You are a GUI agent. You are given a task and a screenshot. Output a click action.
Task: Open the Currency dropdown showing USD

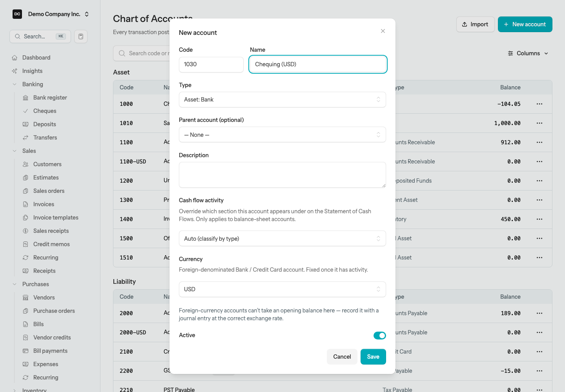click(x=282, y=289)
